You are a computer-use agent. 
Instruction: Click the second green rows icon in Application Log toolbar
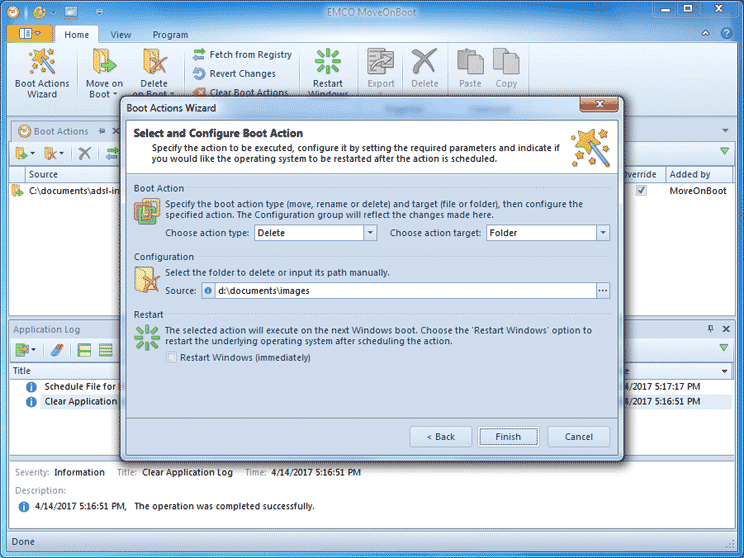105,350
